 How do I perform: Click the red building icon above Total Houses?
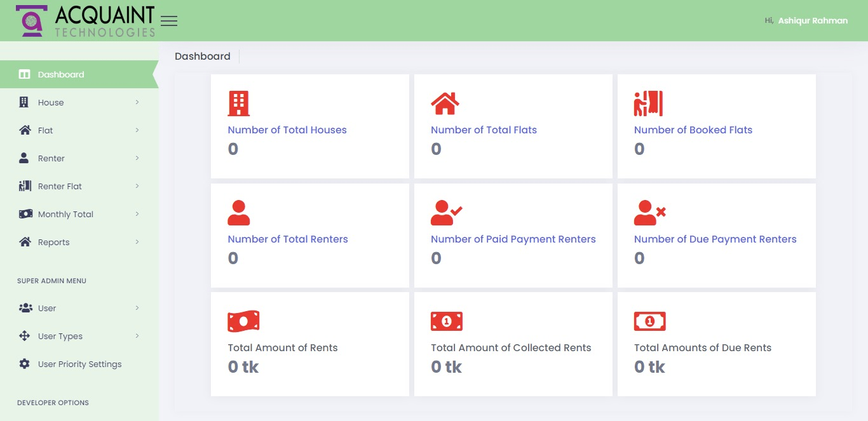(x=238, y=102)
